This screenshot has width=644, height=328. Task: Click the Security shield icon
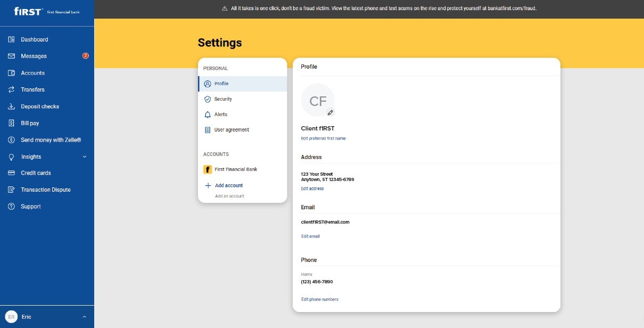[x=208, y=99]
